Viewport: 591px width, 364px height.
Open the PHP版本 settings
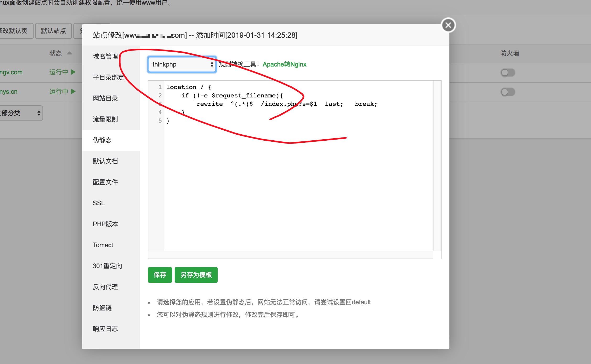coord(105,224)
